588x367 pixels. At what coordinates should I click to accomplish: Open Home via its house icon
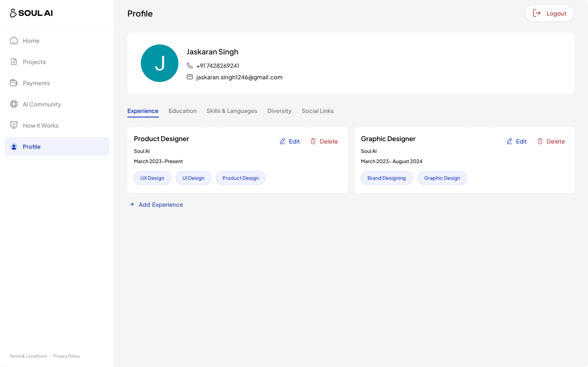point(14,40)
